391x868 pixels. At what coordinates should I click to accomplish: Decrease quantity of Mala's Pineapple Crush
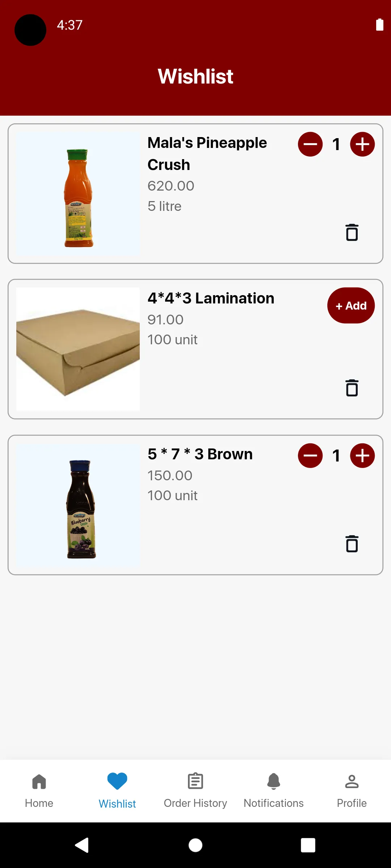point(310,144)
